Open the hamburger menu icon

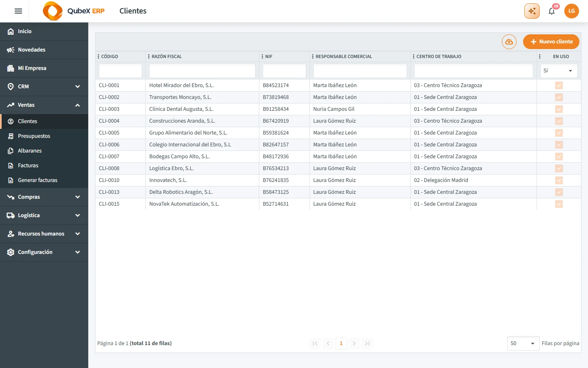pyautogui.click(x=18, y=11)
